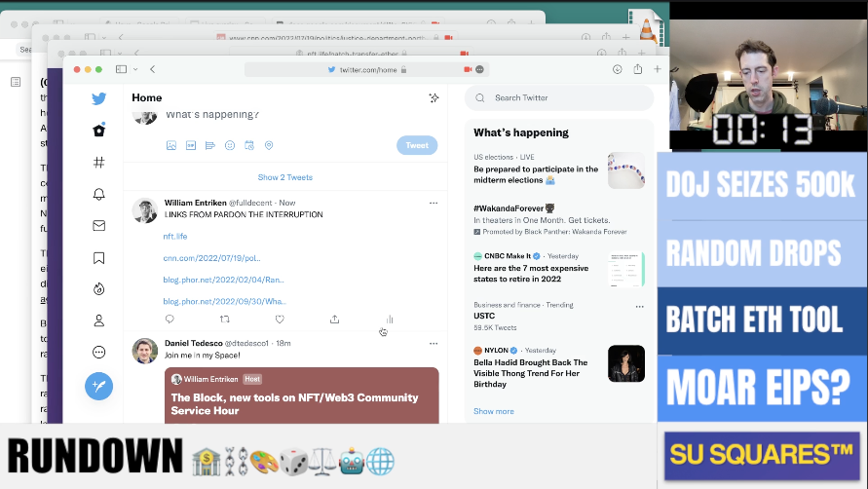Open blog.phor.net/2022/09/30 link
The image size is (868, 489).
click(x=224, y=301)
